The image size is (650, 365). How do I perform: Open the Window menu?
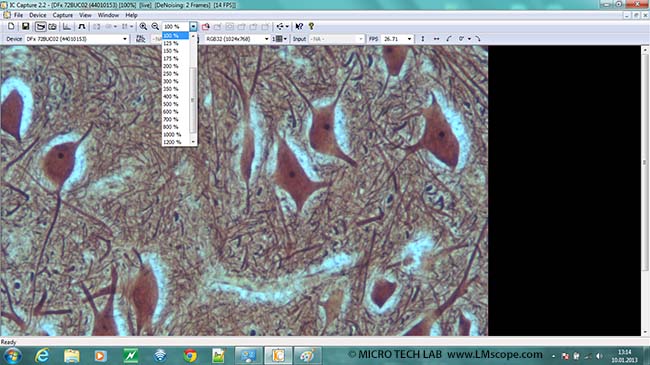(108, 15)
